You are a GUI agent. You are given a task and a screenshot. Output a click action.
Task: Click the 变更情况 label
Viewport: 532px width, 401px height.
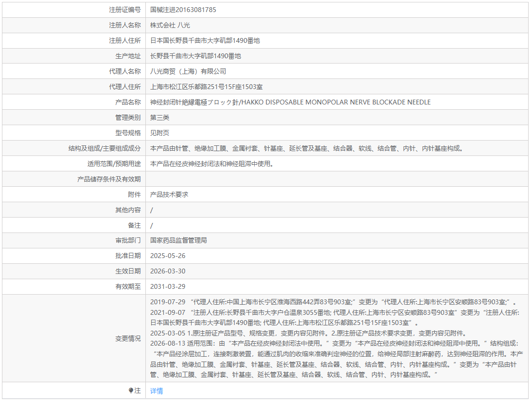click(x=128, y=338)
